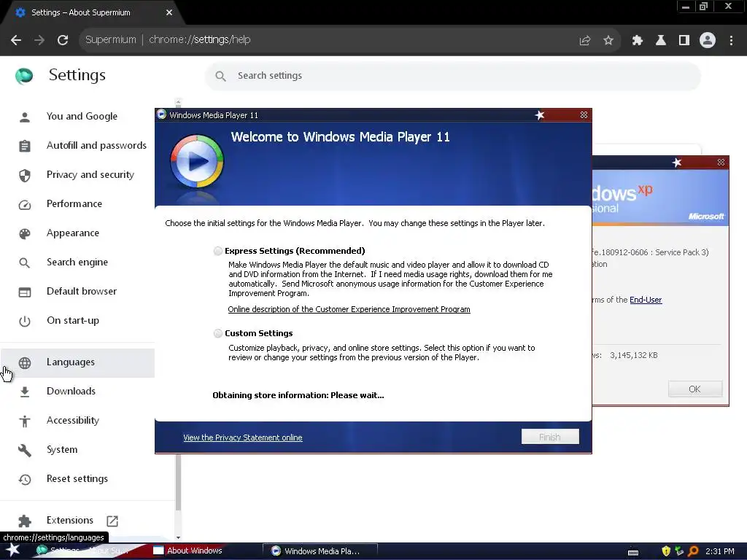Select Custom Settings radio button
This screenshot has height=560, width=747.
[x=217, y=333]
